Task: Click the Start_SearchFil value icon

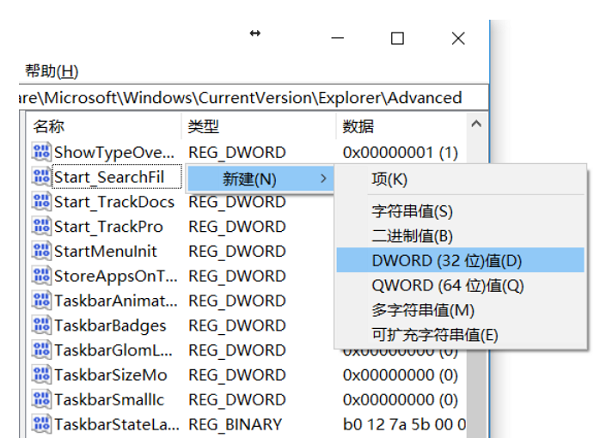Action: pos(41,177)
